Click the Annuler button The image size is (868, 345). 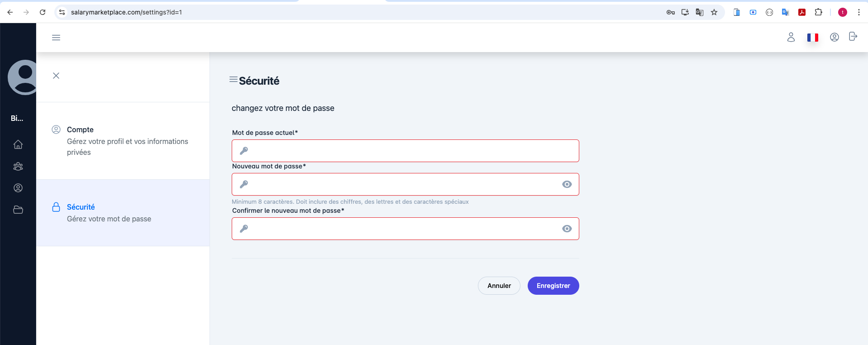(x=499, y=286)
